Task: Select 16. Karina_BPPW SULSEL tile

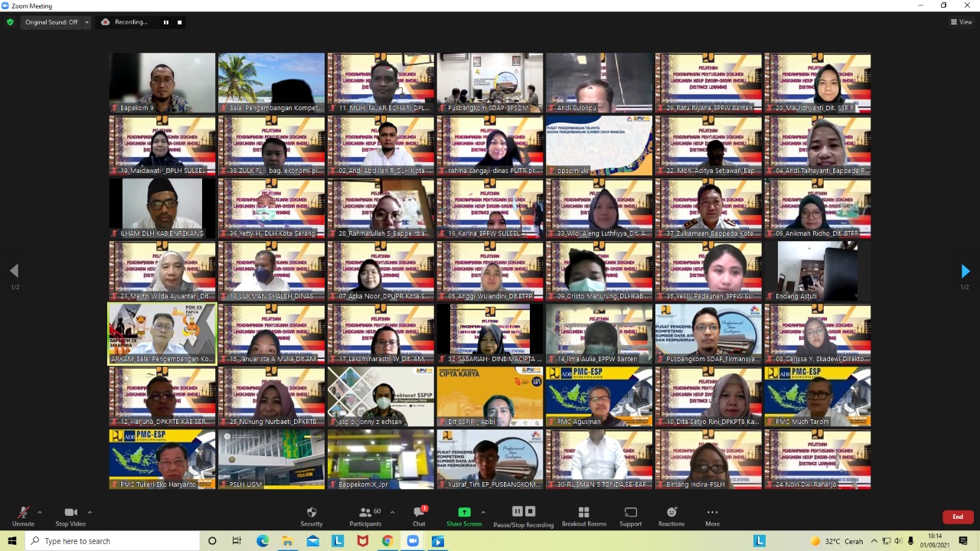Action: [490, 208]
